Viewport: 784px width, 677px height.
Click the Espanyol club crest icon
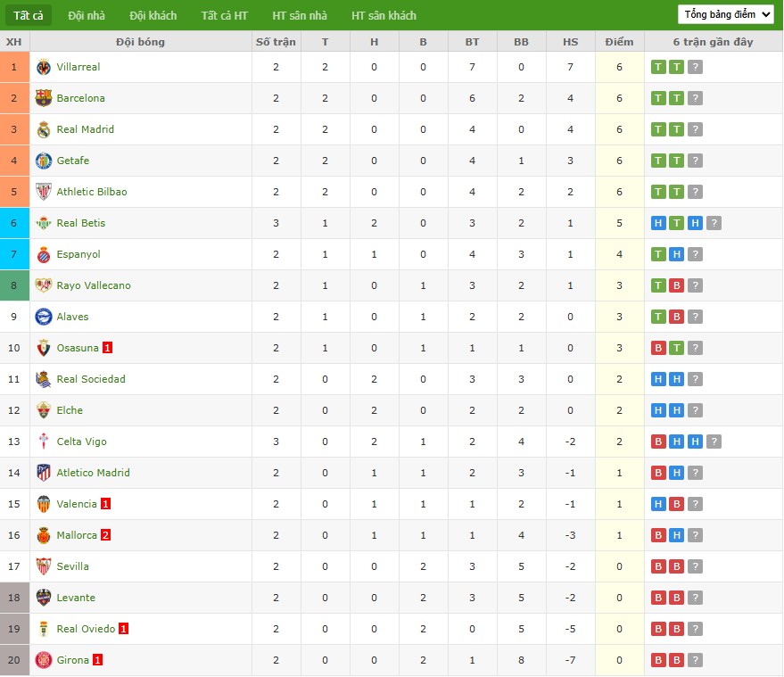[44, 254]
